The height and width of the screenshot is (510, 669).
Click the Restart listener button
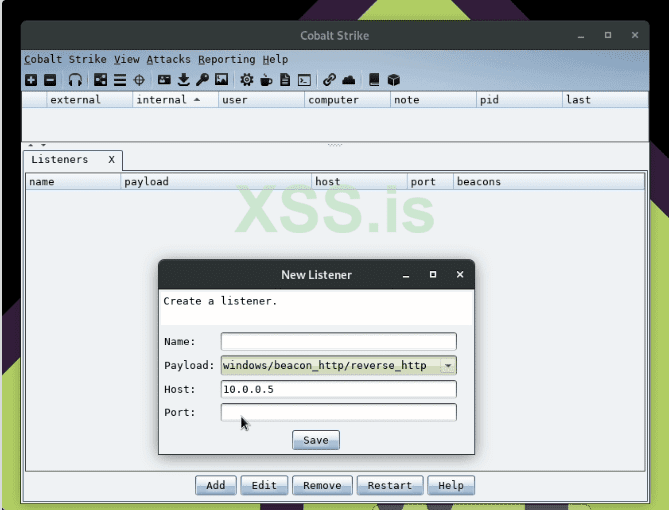[x=390, y=486]
